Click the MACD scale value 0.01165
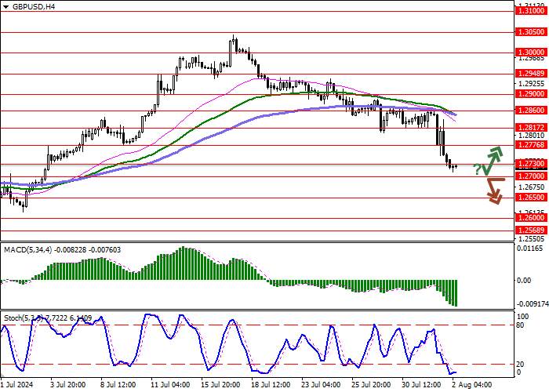 tap(529, 249)
